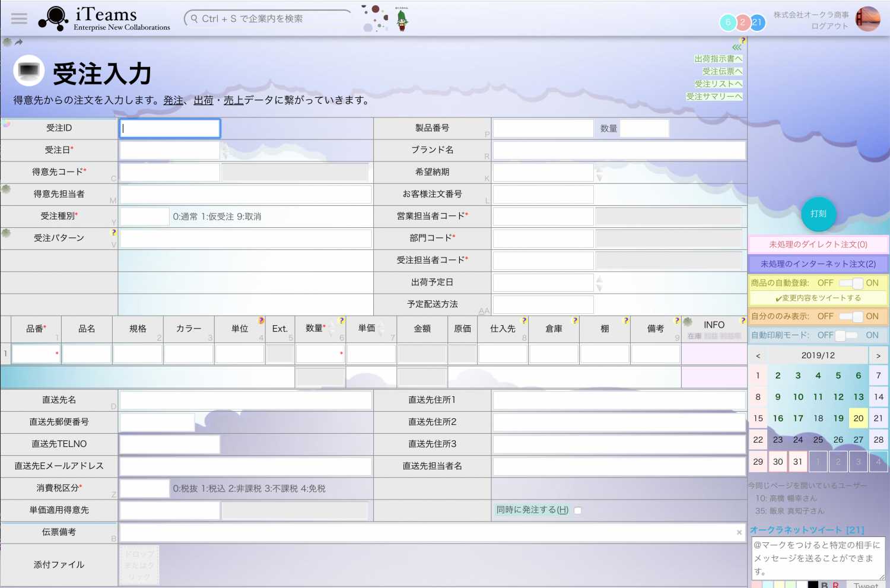Open the blue notification badge showing 21
890x588 pixels.
(x=757, y=23)
